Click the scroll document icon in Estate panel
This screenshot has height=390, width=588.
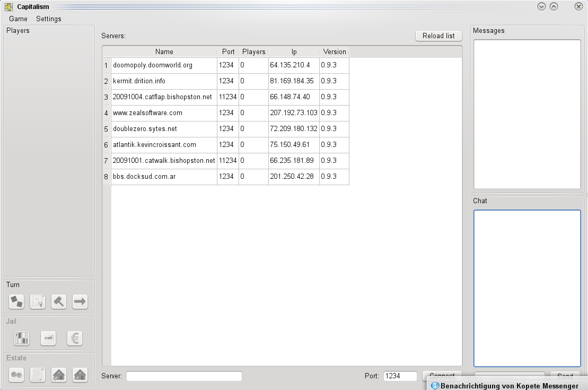click(38, 375)
